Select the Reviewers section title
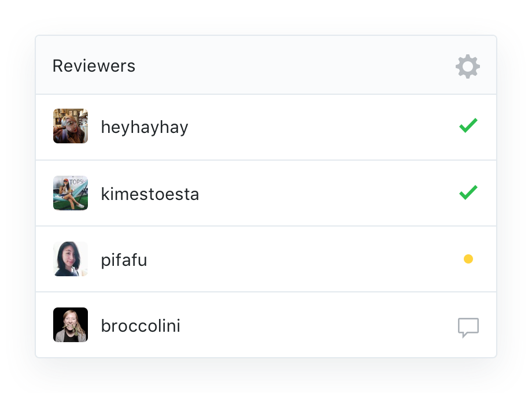 point(94,65)
